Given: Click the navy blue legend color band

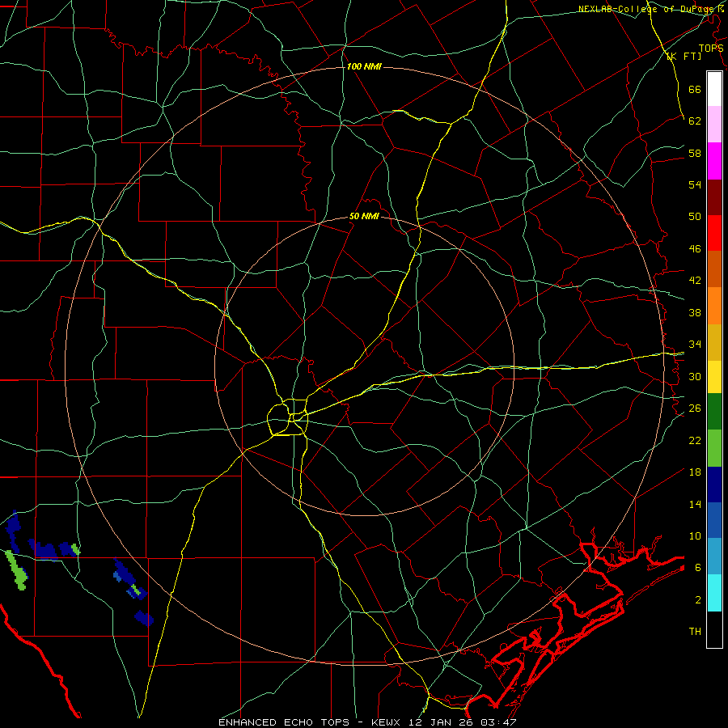Looking at the screenshot, I should (714, 485).
